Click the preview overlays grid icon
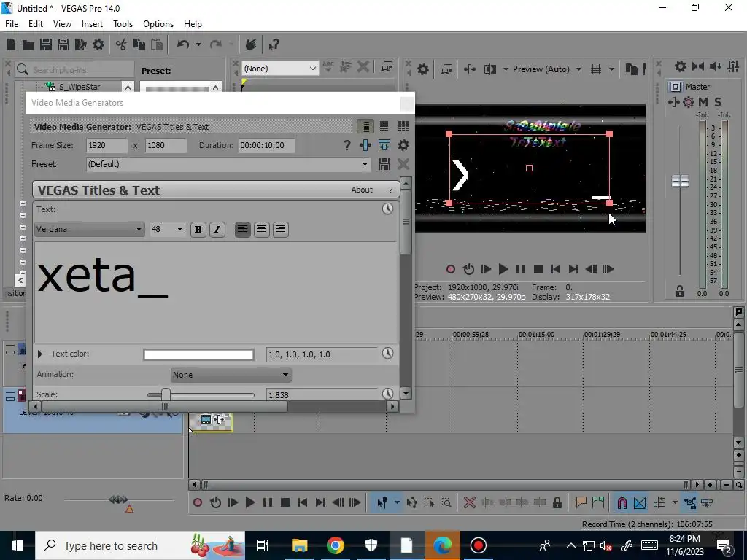Viewport: 747px width, 560px height. pos(596,69)
